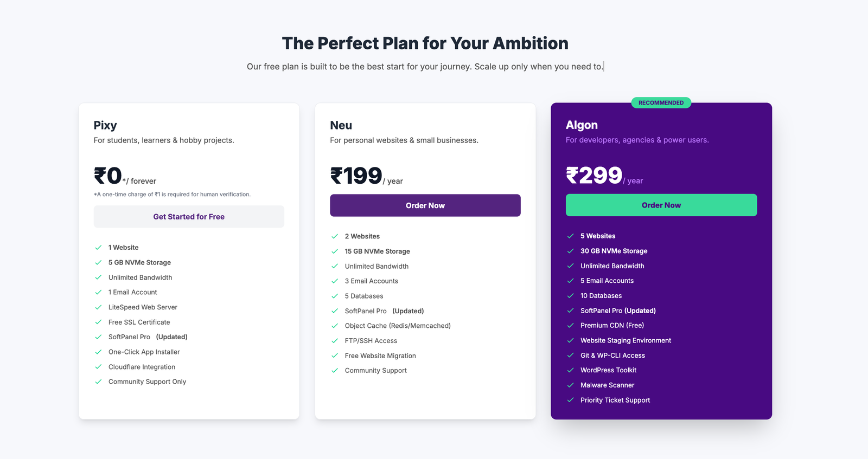Viewport: 868px width, 459px height.
Task: Click the checkmark next to Malware Scanner
Action: pyautogui.click(x=570, y=385)
